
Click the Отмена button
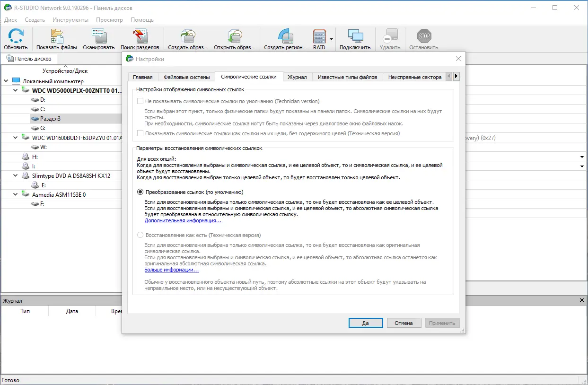click(x=404, y=323)
